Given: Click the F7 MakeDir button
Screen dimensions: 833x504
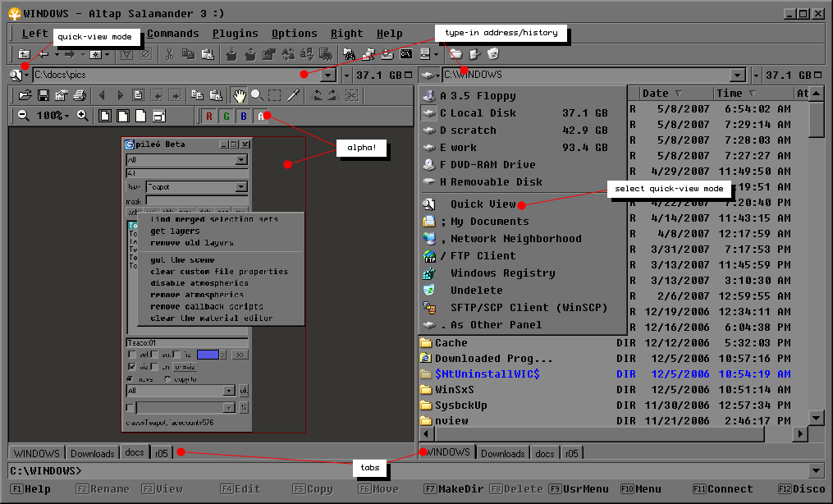Looking at the screenshot, I should pyautogui.click(x=454, y=489).
